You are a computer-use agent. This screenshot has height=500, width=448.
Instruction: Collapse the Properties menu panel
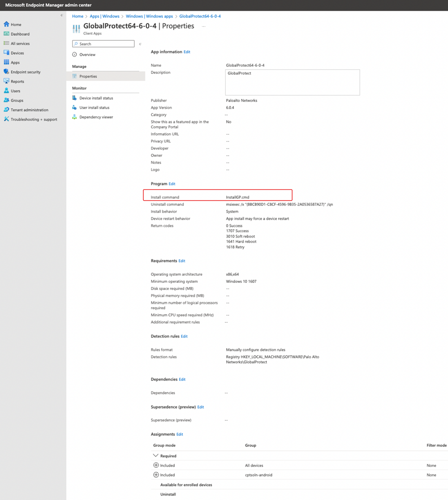(139, 43)
